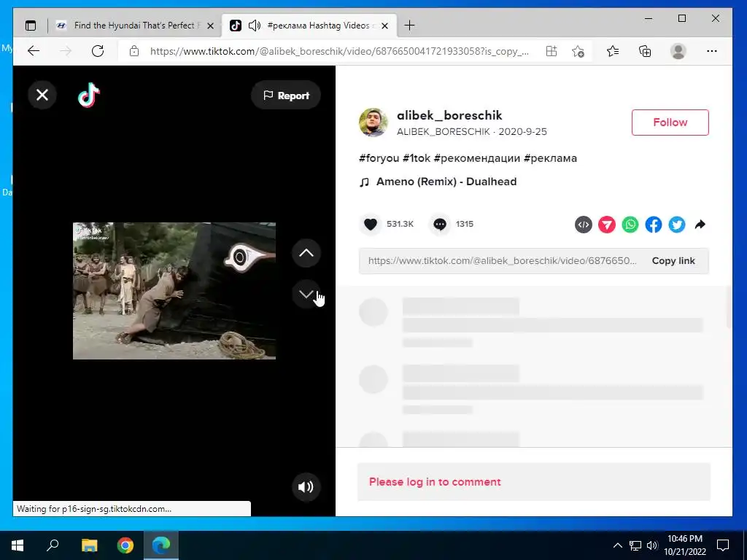
Task: Share video to Facebook
Action: click(x=654, y=225)
